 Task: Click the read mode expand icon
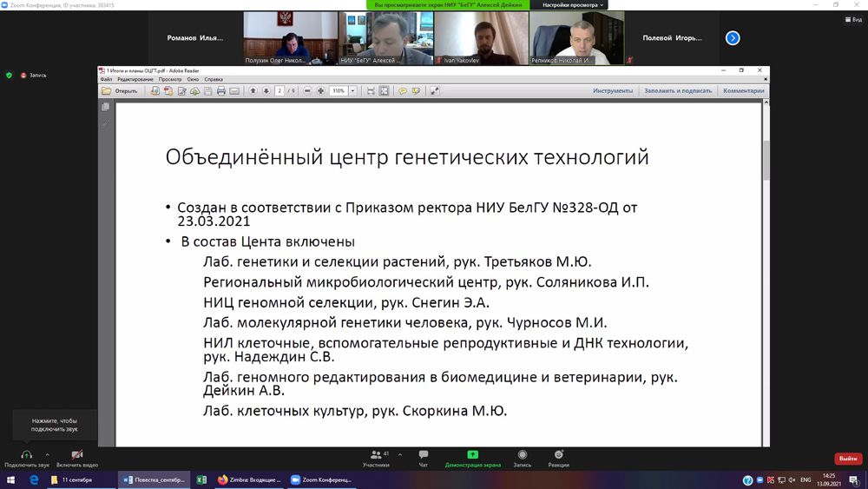pyautogui.click(x=435, y=91)
